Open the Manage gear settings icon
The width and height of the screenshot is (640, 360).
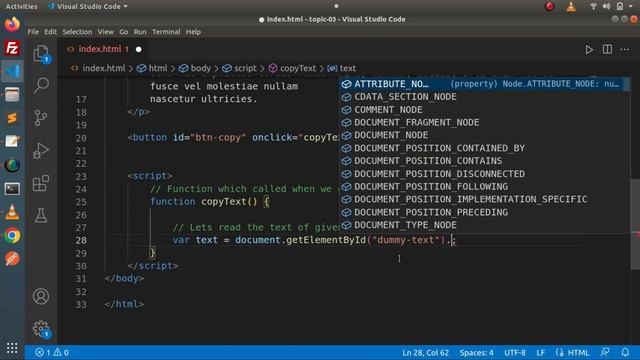41,329
